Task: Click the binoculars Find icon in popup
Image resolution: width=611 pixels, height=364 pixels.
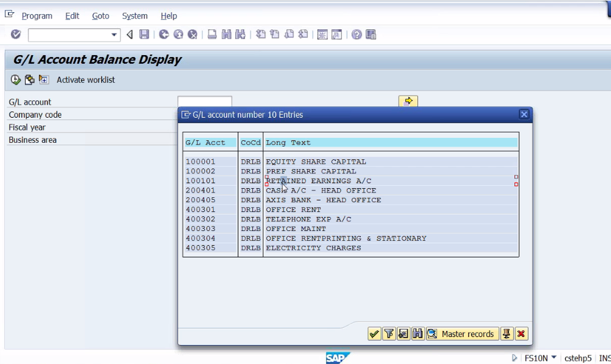Action: 418,333
